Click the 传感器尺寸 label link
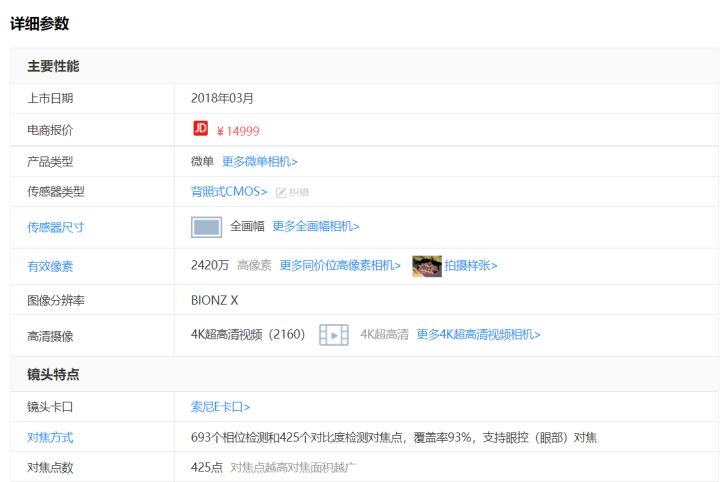 click(x=56, y=227)
